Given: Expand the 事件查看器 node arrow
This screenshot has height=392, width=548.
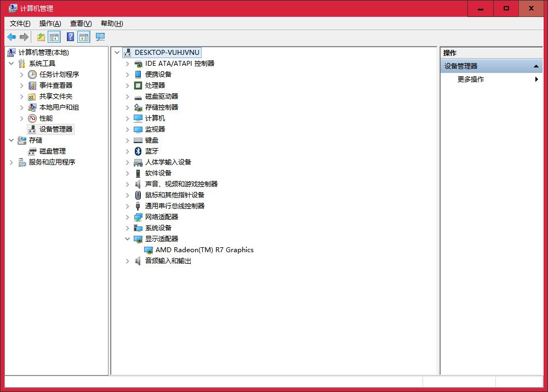Looking at the screenshot, I should [x=22, y=86].
